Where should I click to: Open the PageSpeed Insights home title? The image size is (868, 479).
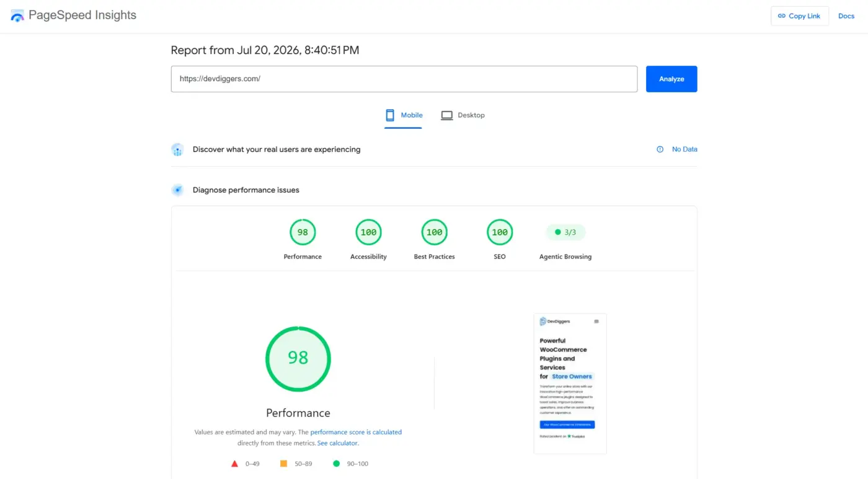click(x=82, y=15)
